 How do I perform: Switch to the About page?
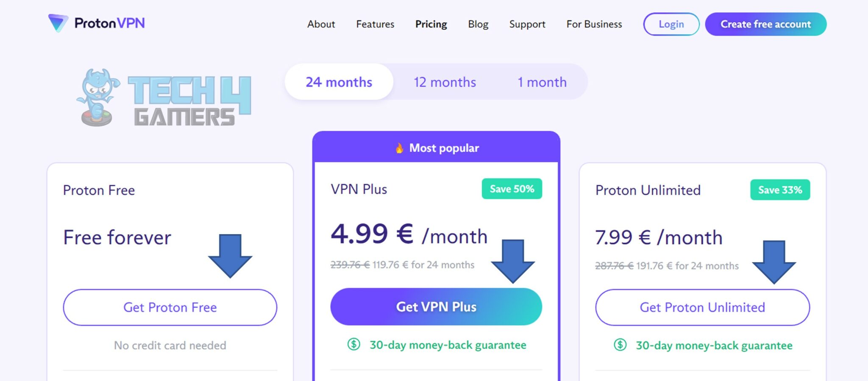click(x=321, y=24)
